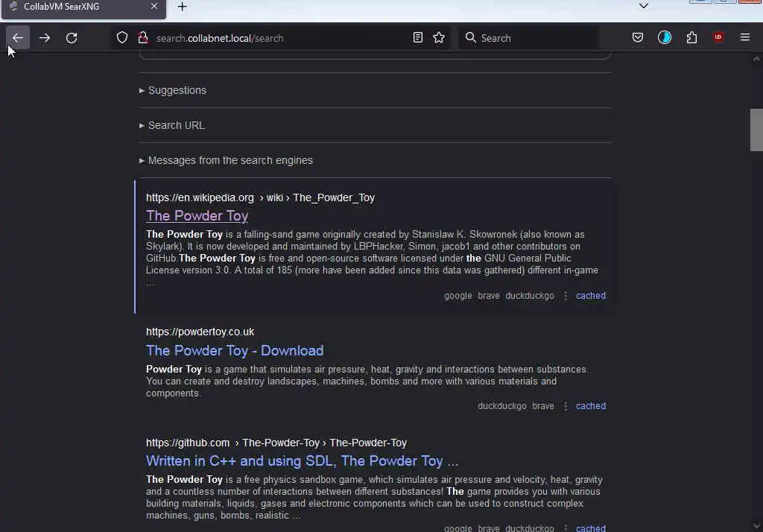
Task: Open cached version of powdertoy.co.uk result
Action: coord(591,406)
